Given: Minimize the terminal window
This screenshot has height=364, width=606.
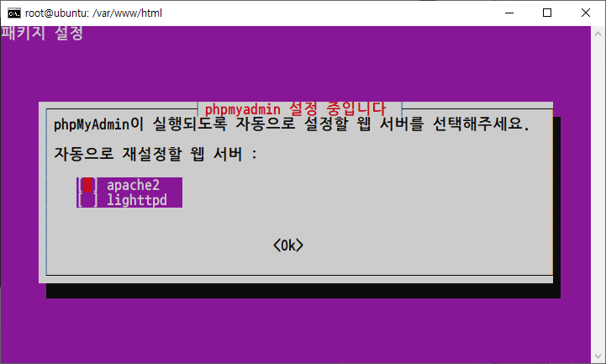Looking at the screenshot, I should coord(509,13).
